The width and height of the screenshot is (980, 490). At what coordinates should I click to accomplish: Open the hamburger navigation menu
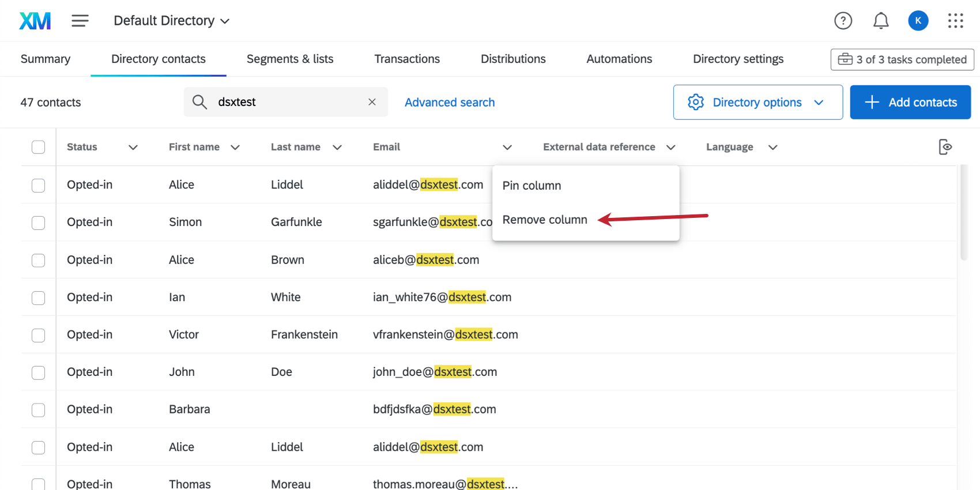[x=80, y=21]
